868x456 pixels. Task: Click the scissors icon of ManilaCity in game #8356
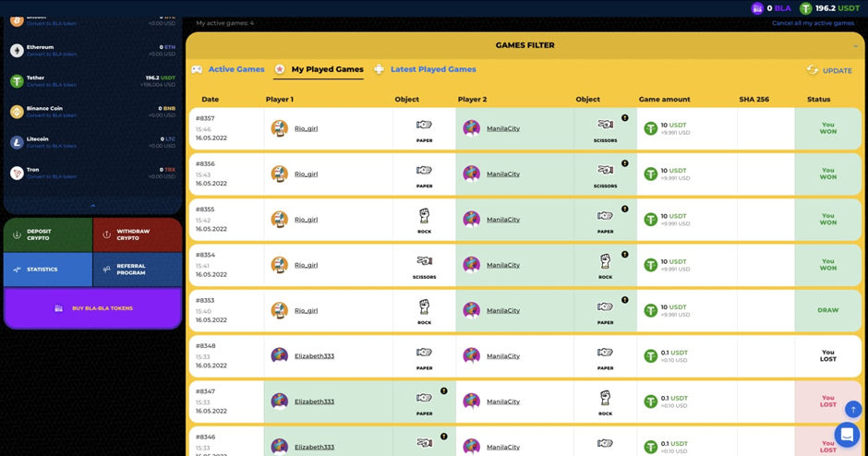coord(605,170)
